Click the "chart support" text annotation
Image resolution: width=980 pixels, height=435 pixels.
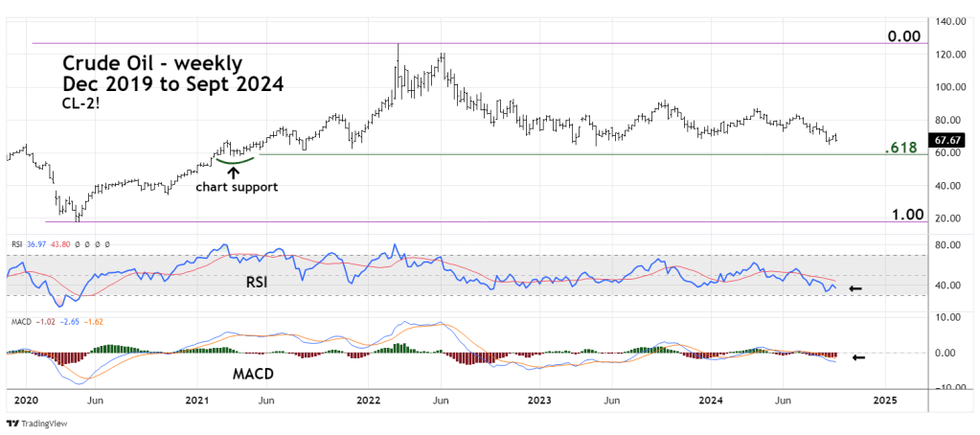pos(237,188)
